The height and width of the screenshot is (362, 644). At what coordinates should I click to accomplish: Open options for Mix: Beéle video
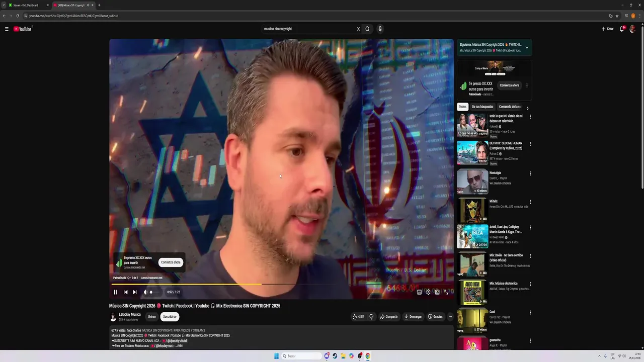pos(530,256)
